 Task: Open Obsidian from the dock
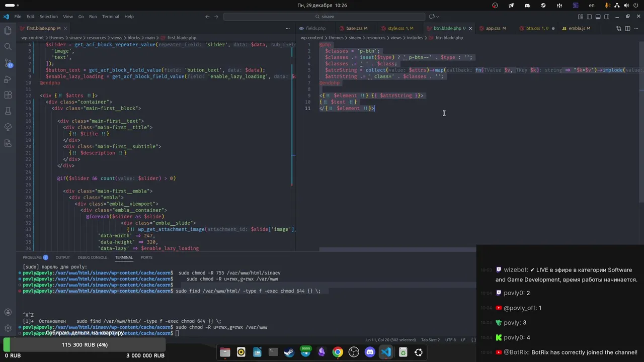[x=321, y=352]
